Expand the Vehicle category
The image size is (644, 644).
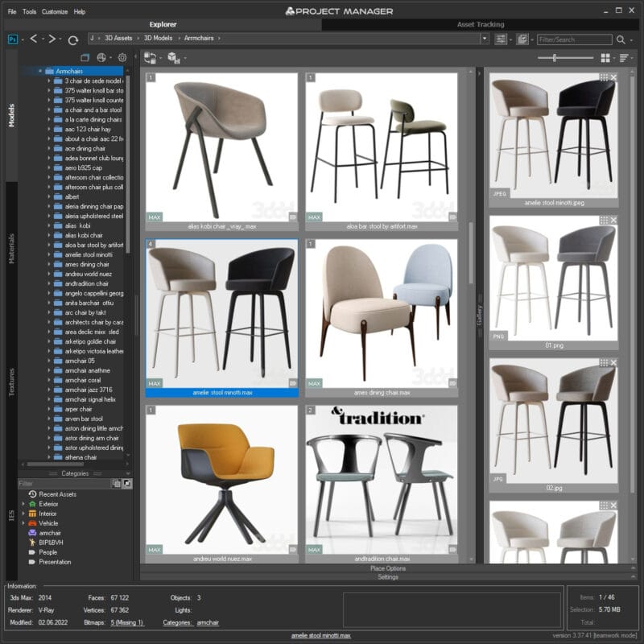point(23,523)
